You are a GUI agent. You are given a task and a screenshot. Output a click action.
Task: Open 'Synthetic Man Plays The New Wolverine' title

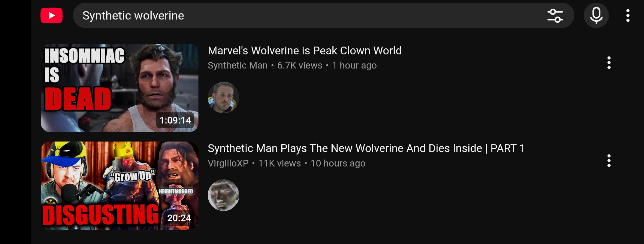(366, 148)
